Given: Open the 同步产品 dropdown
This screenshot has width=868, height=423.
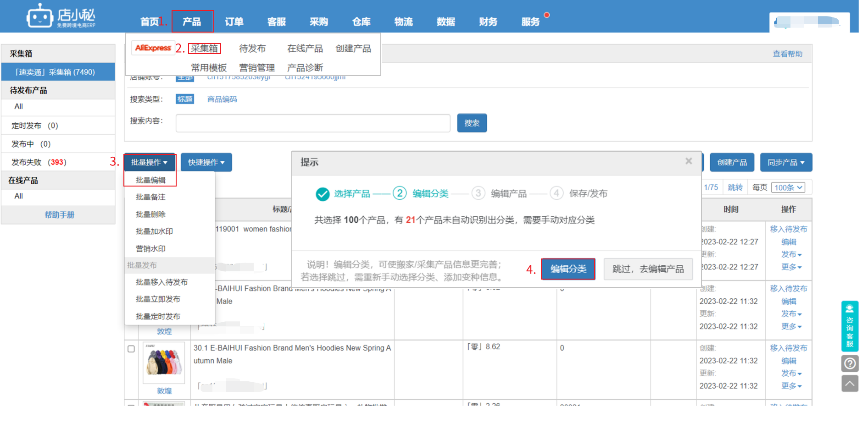Looking at the screenshot, I should [786, 162].
